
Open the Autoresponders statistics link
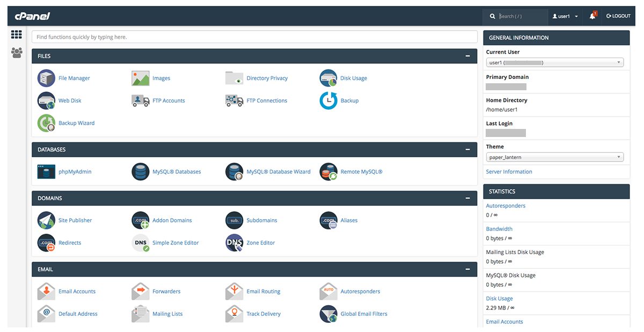[x=506, y=206]
